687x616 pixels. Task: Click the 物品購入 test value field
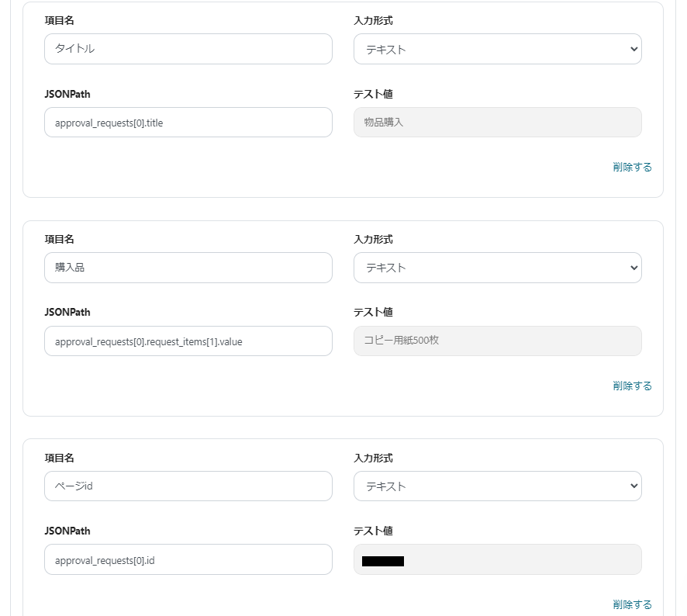pyautogui.click(x=497, y=123)
